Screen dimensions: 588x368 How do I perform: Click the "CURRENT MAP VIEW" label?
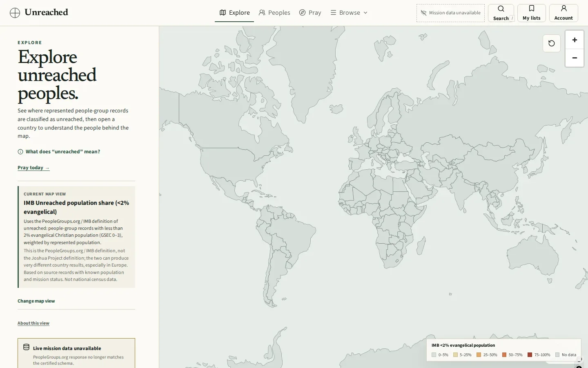(45, 194)
